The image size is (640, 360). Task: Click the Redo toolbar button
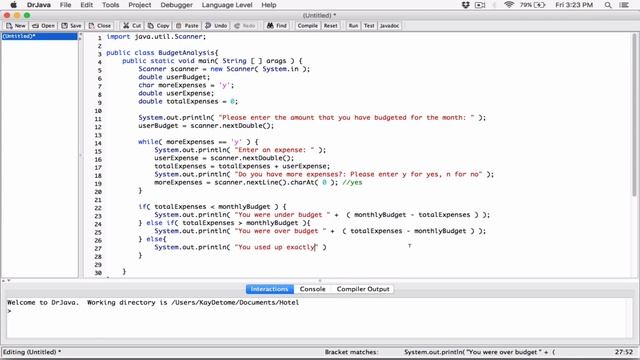[244, 26]
